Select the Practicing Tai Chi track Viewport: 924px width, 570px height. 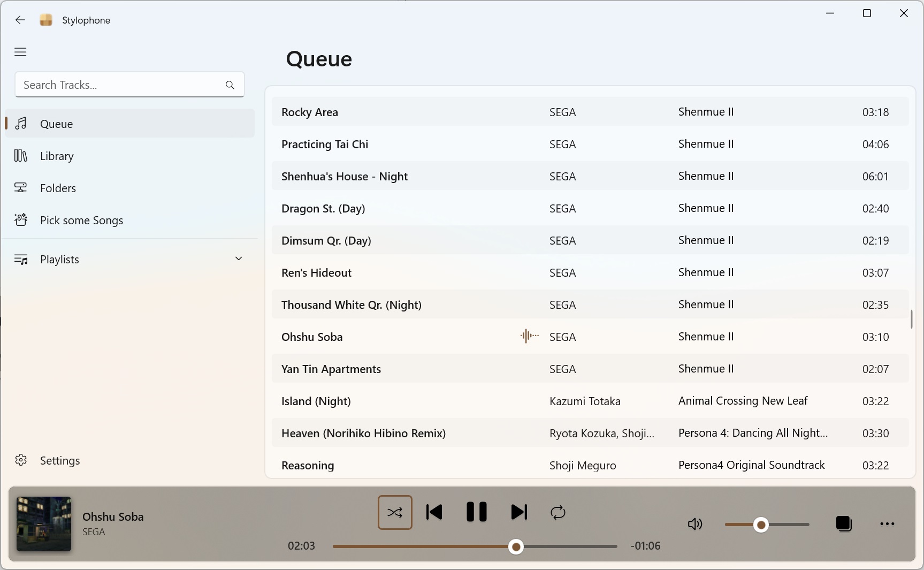(590, 144)
